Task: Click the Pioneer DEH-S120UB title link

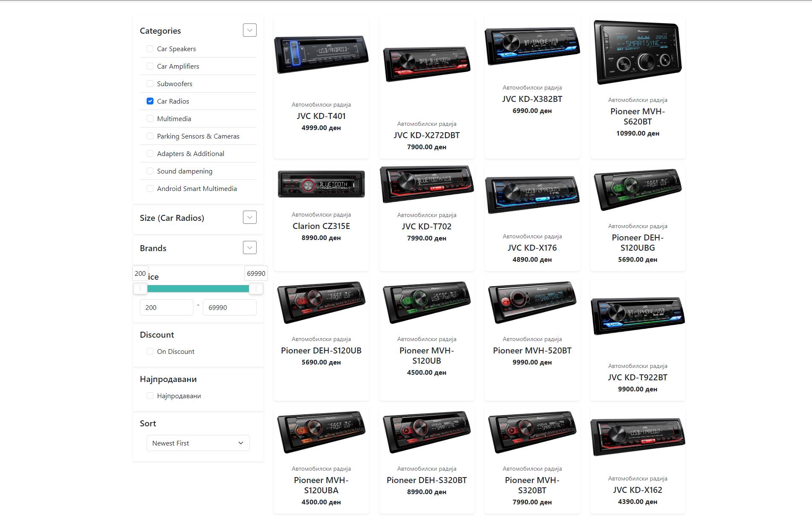Action: coord(321,350)
